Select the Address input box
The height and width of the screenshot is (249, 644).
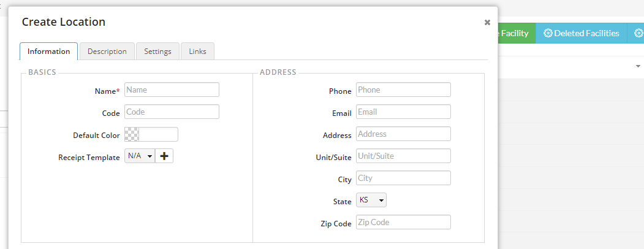pyautogui.click(x=403, y=134)
